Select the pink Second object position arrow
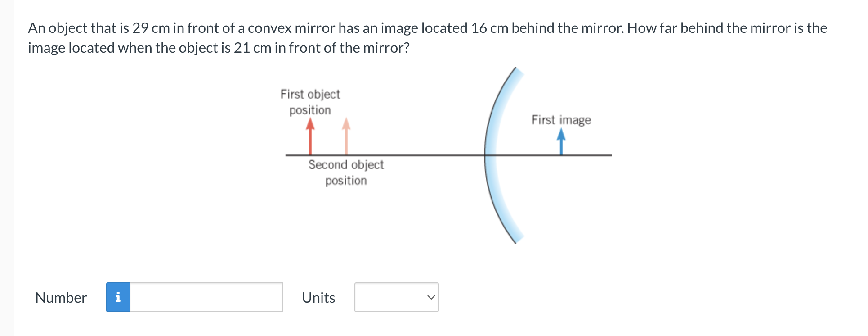The width and height of the screenshot is (868, 336). [346, 137]
